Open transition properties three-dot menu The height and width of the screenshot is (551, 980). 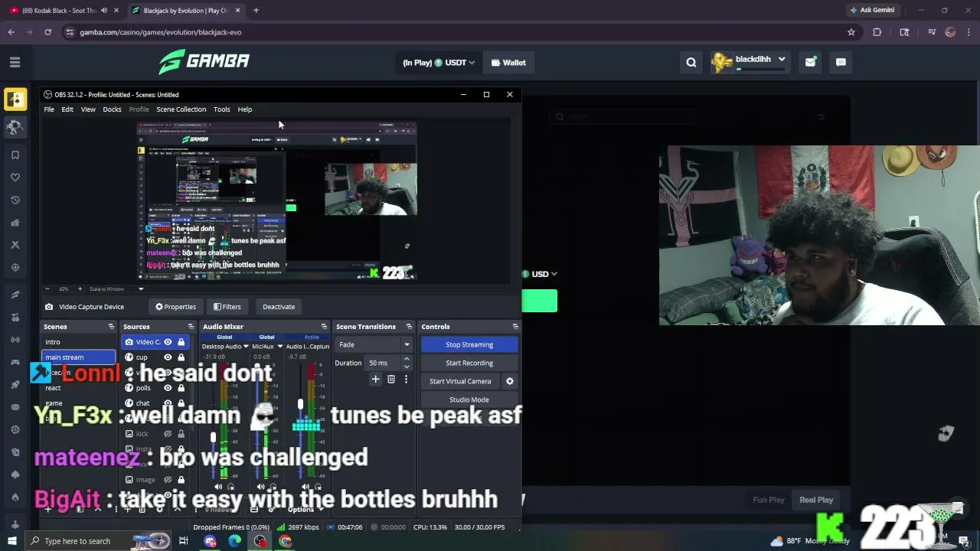(x=406, y=379)
